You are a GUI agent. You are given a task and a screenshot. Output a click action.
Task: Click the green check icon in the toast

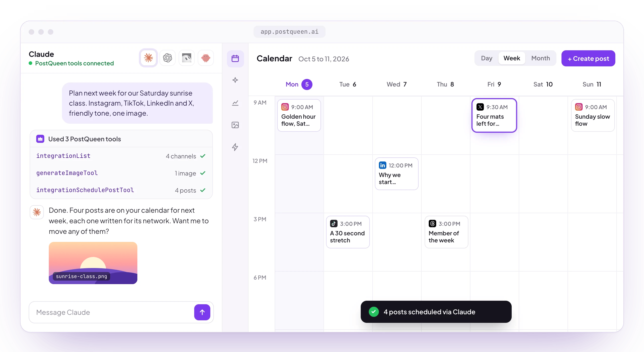coord(374,312)
